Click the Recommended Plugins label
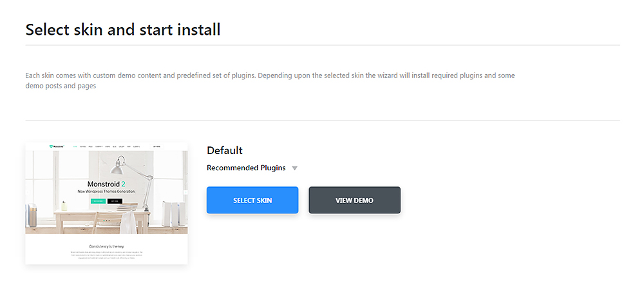This screenshot has height=285, width=644. tap(245, 168)
